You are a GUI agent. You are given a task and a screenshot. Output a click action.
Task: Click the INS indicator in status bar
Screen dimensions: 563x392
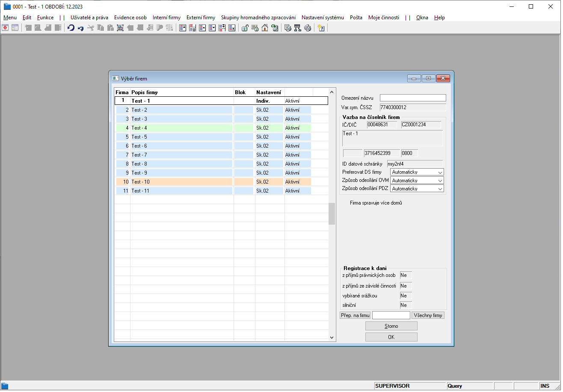click(x=545, y=386)
